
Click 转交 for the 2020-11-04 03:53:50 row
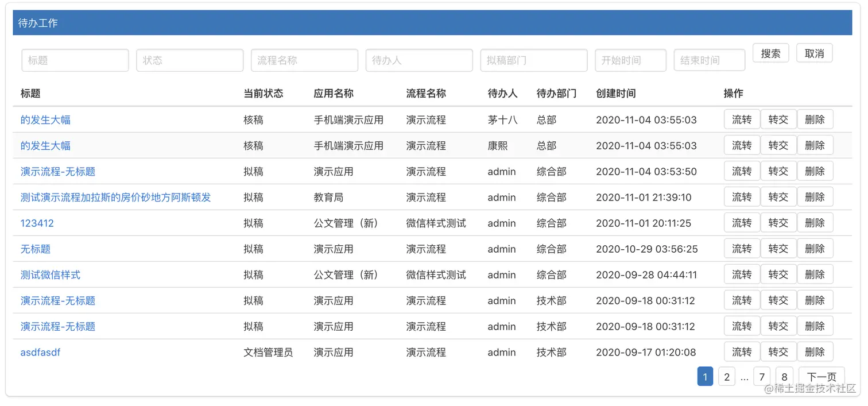point(778,171)
